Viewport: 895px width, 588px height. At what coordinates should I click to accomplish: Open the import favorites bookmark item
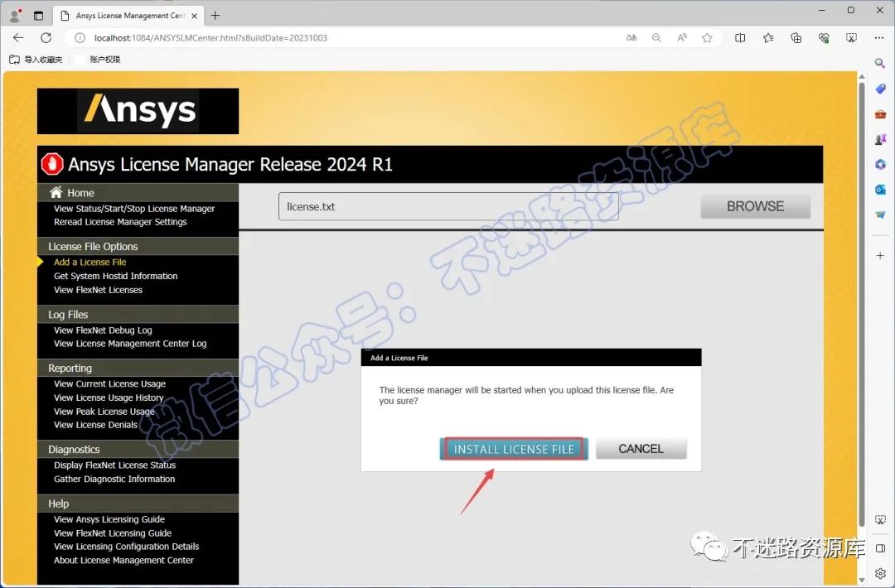pyautogui.click(x=36, y=60)
